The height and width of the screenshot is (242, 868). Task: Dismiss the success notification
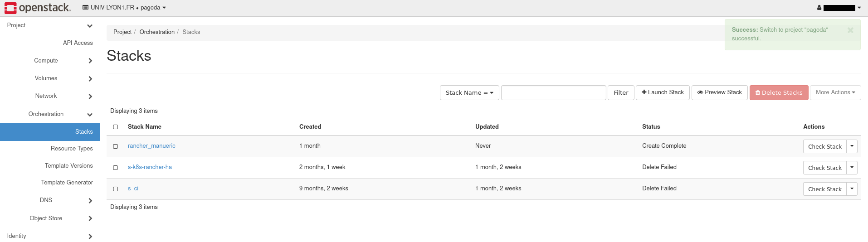click(850, 30)
